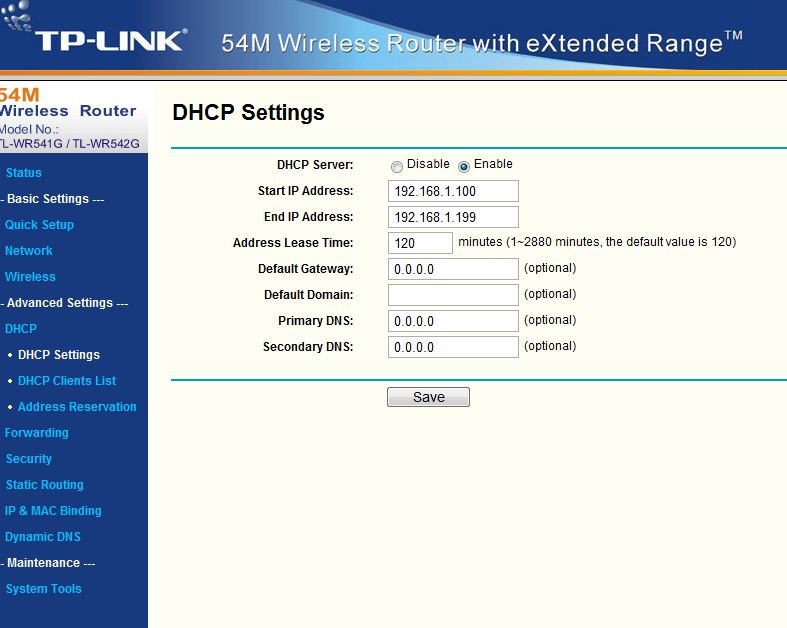
Task: Click the TP-LINK logo in header
Action: click(x=110, y=41)
